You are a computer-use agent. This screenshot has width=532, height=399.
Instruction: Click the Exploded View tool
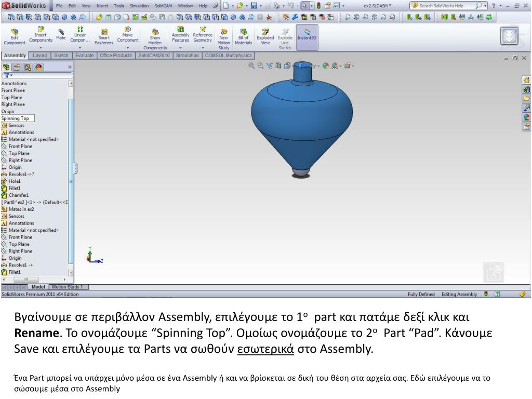click(x=265, y=37)
